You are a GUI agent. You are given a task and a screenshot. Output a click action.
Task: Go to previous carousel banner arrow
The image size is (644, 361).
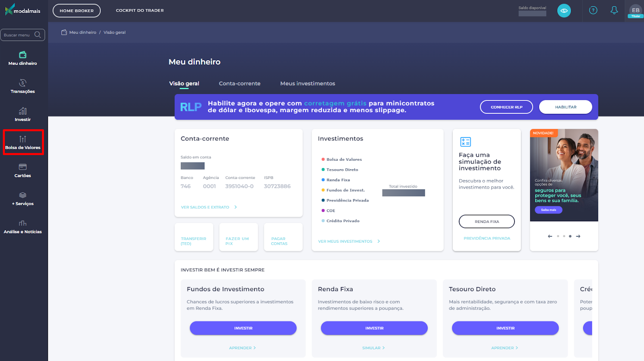550,236
